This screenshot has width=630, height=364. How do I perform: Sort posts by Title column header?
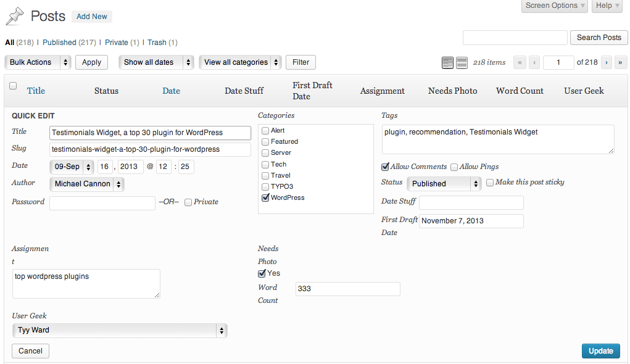(x=36, y=91)
